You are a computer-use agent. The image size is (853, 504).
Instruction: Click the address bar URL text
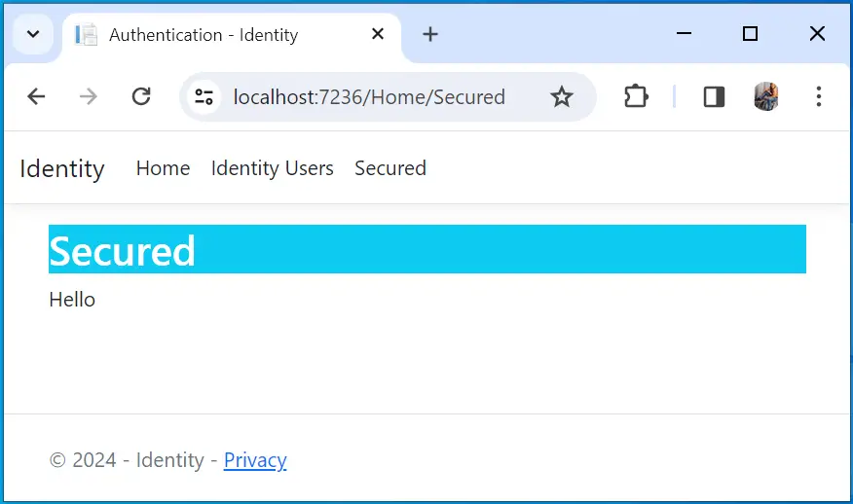(x=369, y=96)
